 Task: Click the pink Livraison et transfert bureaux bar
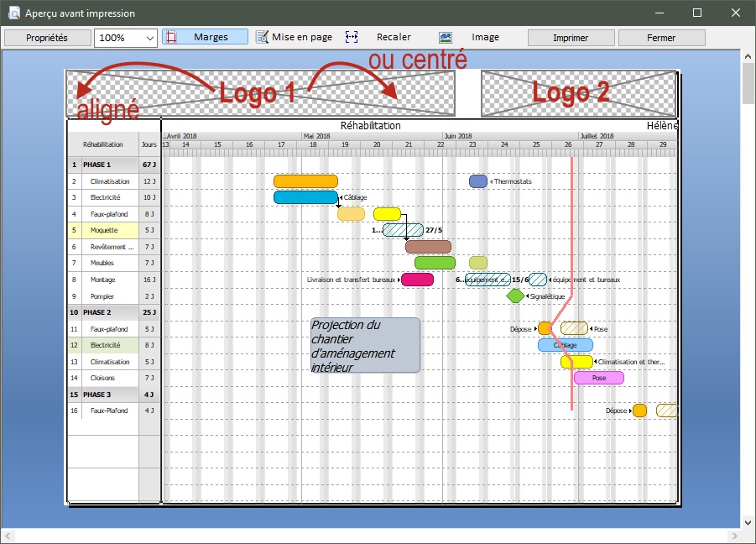coord(417,280)
